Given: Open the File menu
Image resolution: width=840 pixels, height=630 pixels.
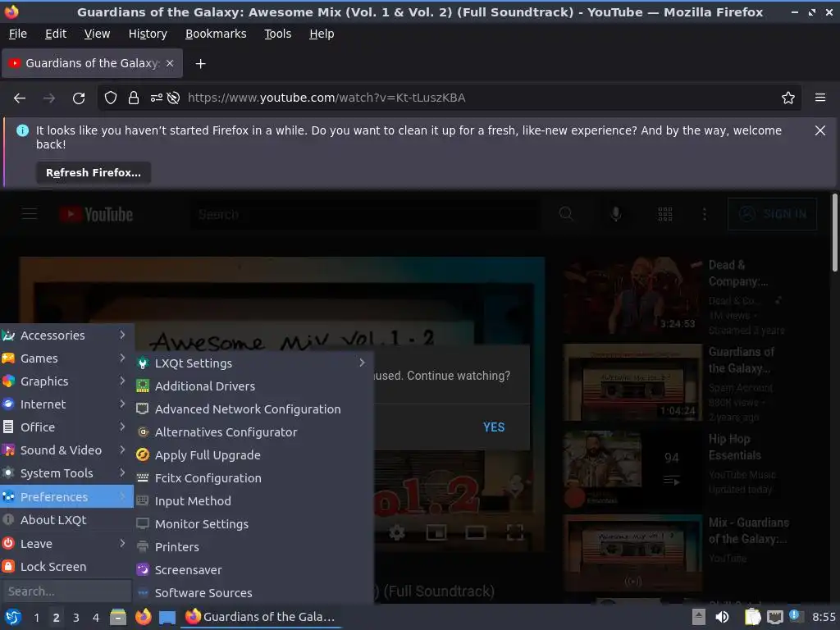Looking at the screenshot, I should (x=18, y=34).
